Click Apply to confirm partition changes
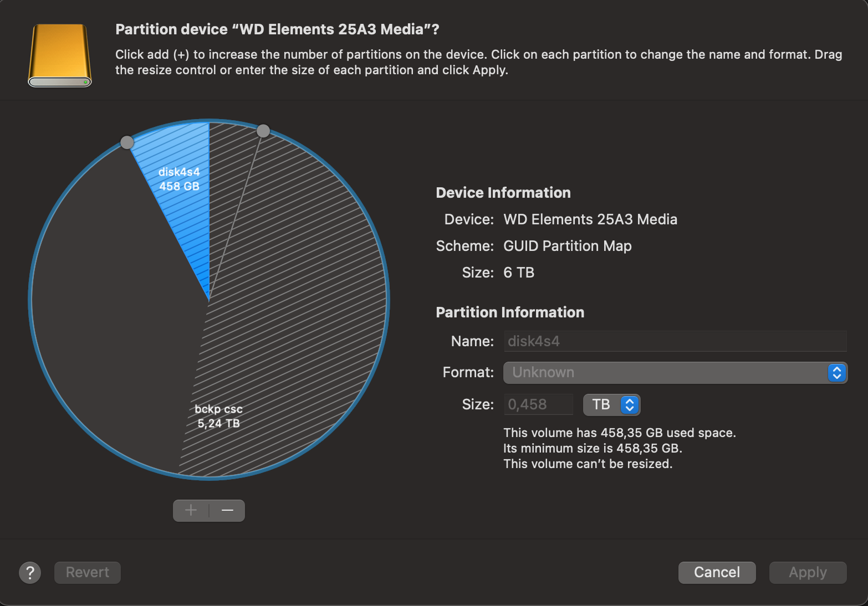Viewport: 868px width, 606px height. (808, 572)
